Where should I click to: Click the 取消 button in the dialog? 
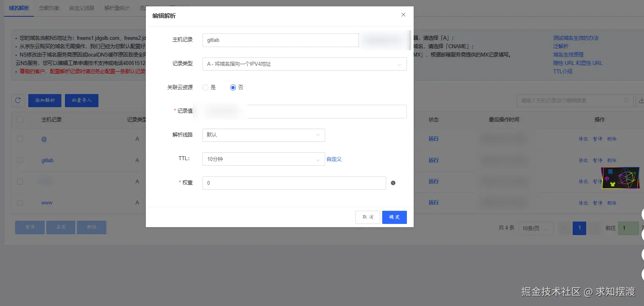pos(367,217)
